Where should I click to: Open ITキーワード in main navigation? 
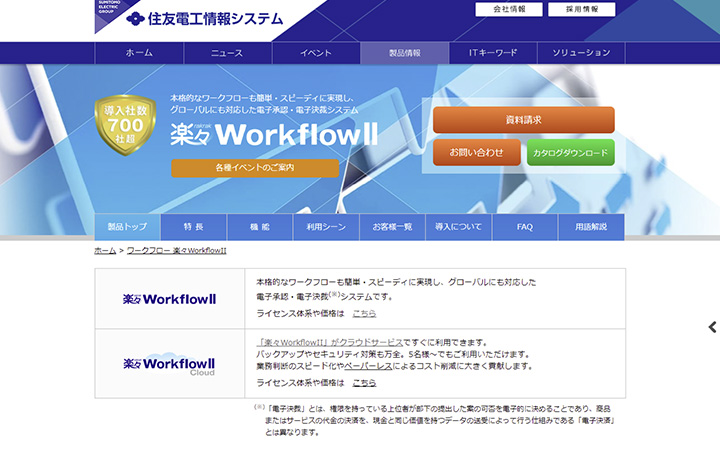pos(493,53)
